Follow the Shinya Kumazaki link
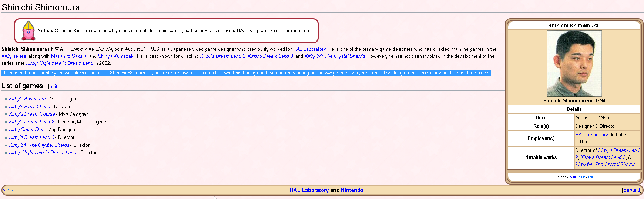Screen dimensions: 644x199 click(x=116, y=56)
